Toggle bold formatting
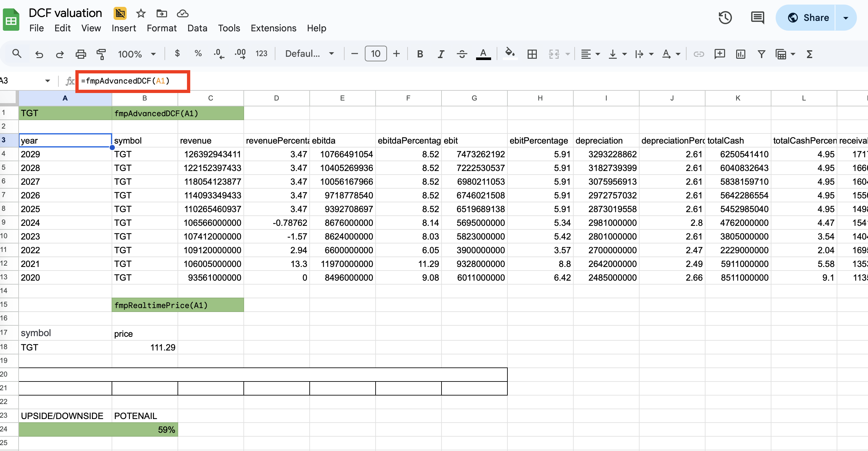 [x=420, y=54]
